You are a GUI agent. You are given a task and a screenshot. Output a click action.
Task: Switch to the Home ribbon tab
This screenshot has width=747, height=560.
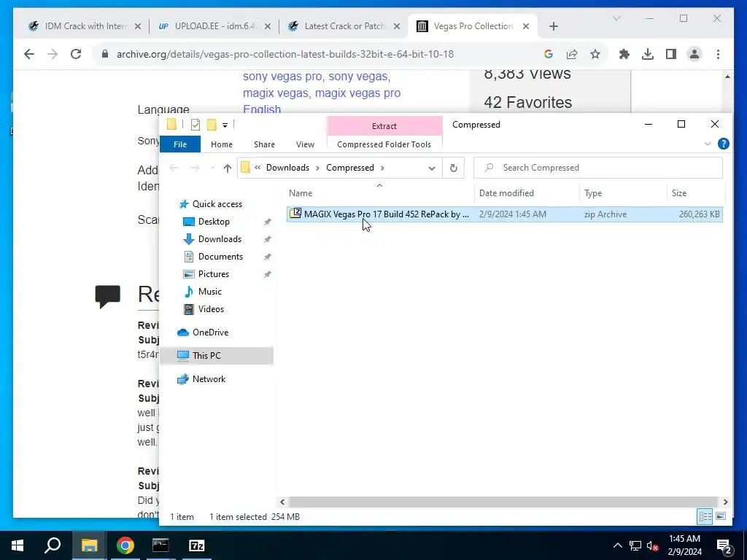tap(222, 144)
